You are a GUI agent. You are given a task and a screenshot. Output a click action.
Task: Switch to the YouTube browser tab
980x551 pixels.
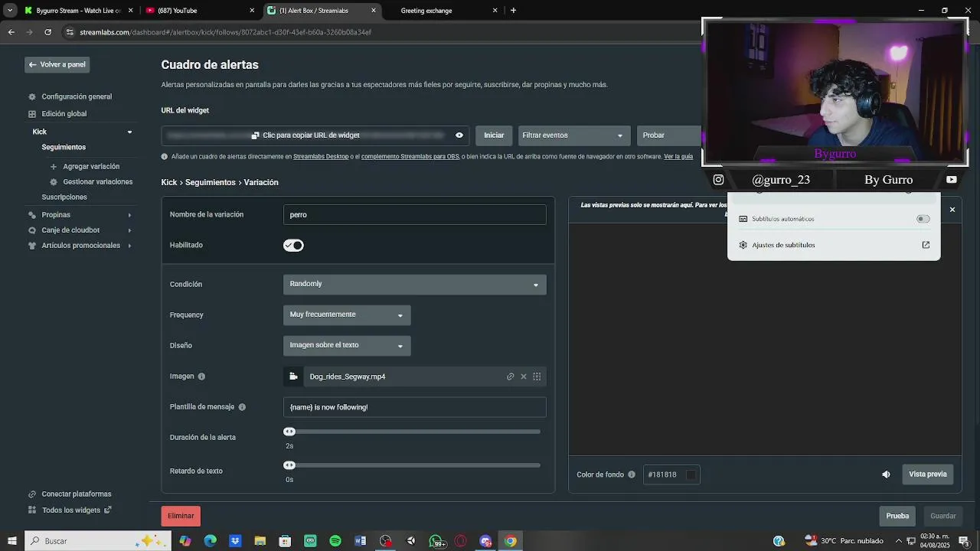[x=200, y=11]
